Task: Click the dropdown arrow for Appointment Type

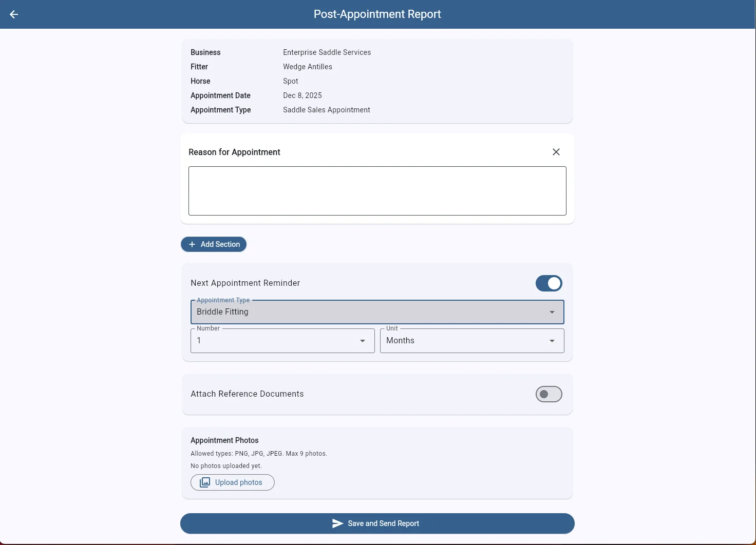Action: 552,312
